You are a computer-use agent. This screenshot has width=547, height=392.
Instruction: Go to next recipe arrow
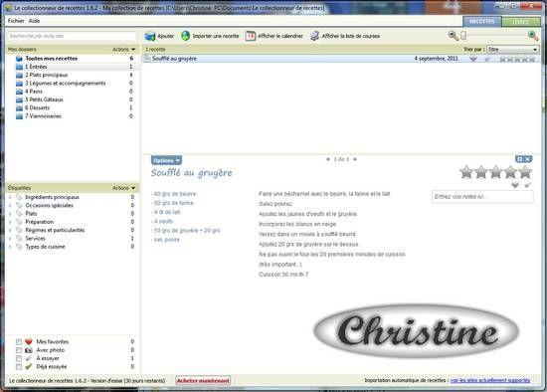pyautogui.click(x=355, y=159)
